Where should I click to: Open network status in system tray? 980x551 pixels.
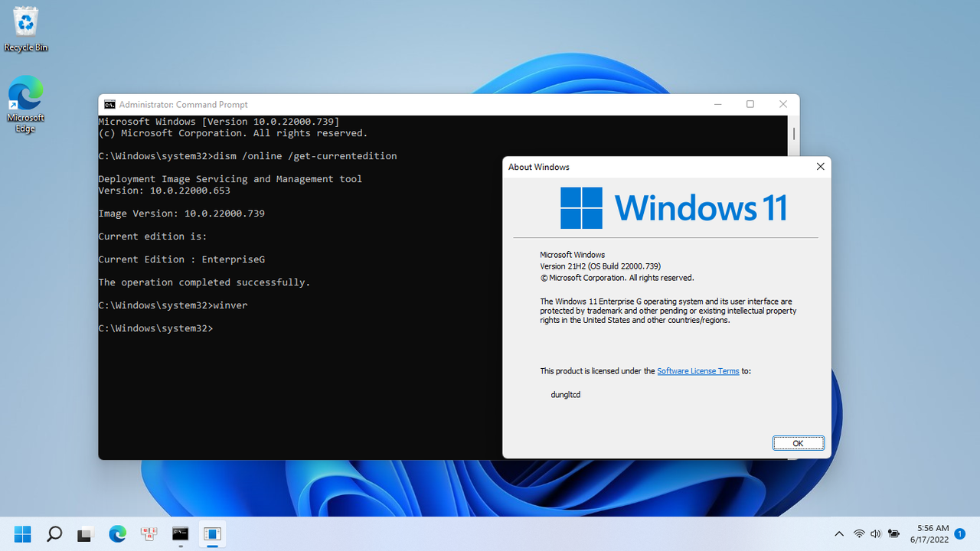pyautogui.click(x=859, y=534)
